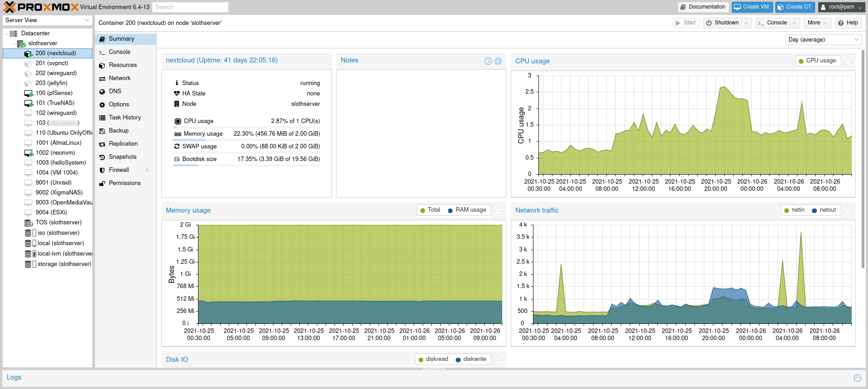Click the nextcloud container icon in tree
This screenshot has width=868, height=389.
[28, 53]
